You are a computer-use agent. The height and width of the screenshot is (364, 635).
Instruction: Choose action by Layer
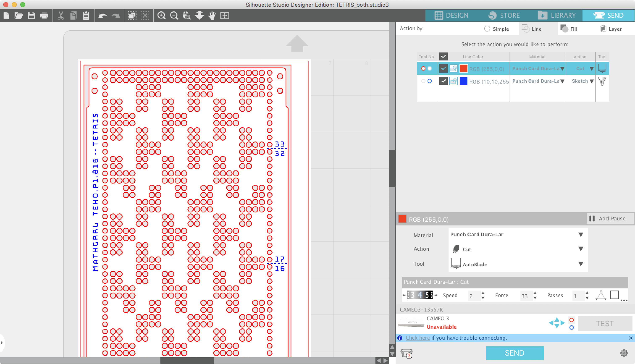tap(610, 29)
